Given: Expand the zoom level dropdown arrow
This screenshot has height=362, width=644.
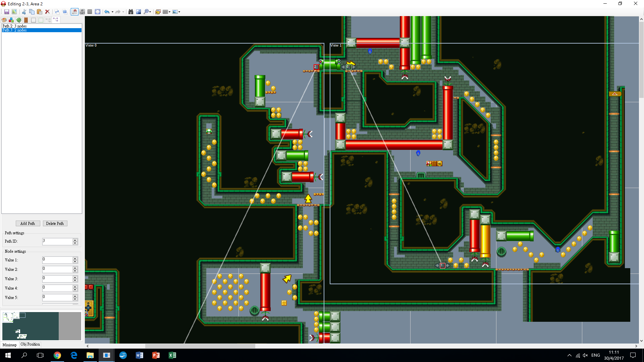Looking at the screenshot, I should (150, 12).
